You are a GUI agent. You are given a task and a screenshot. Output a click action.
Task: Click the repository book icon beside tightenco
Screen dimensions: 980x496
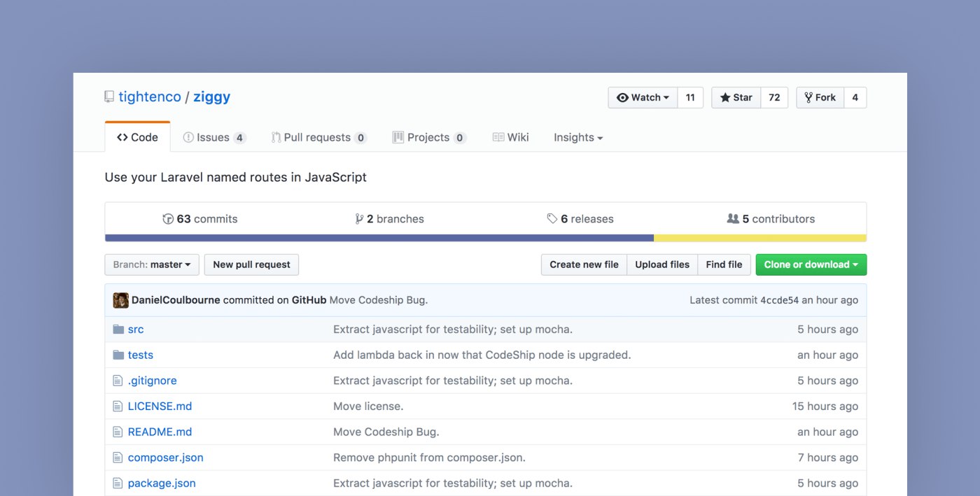(108, 97)
